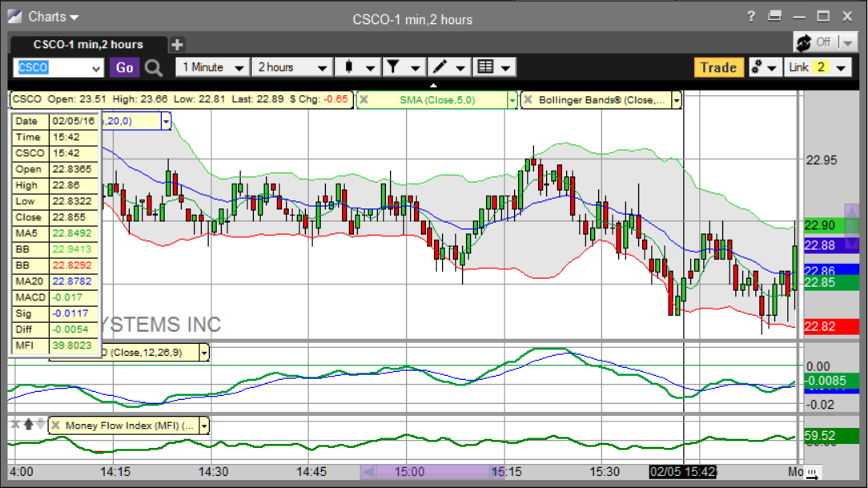Open the studies filter funnel menu

click(403, 67)
